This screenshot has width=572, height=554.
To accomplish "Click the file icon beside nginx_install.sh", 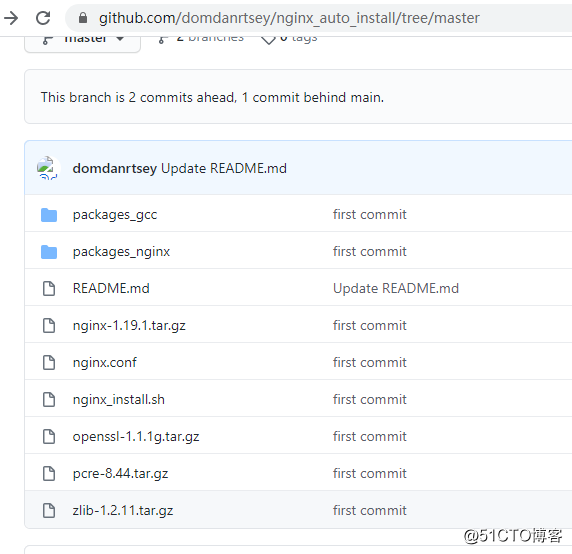I will [x=49, y=399].
